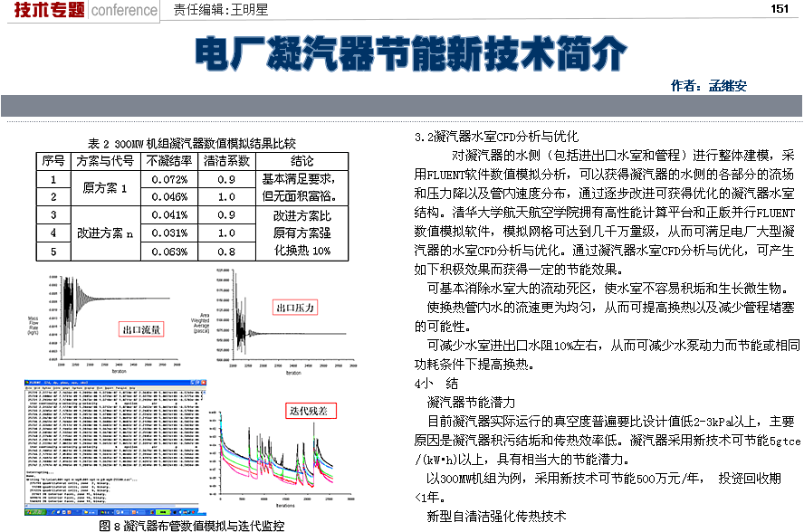Click page number 151
This screenshot has width=804, height=532.
click(780, 9)
